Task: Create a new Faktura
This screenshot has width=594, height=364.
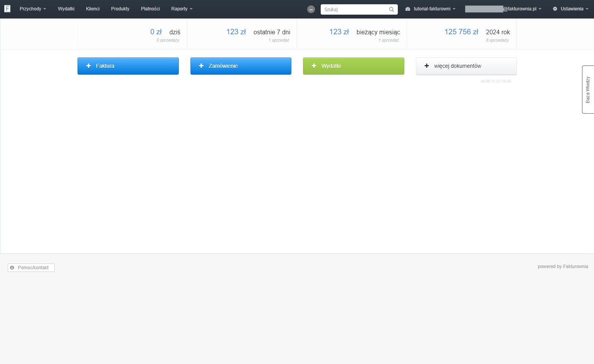Action: click(x=128, y=66)
